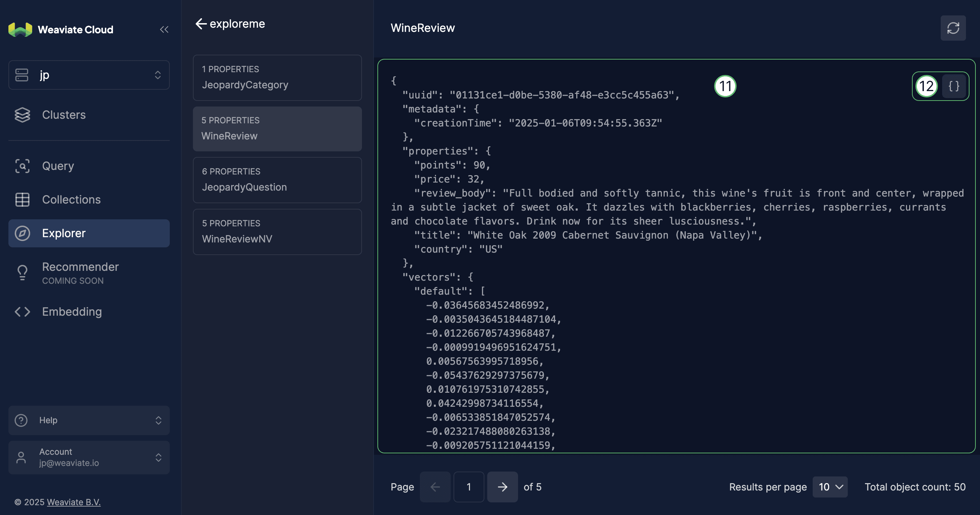This screenshot has width=980, height=515.
Task: Click the refresh icon on WineReview panel
Action: coord(953,28)
